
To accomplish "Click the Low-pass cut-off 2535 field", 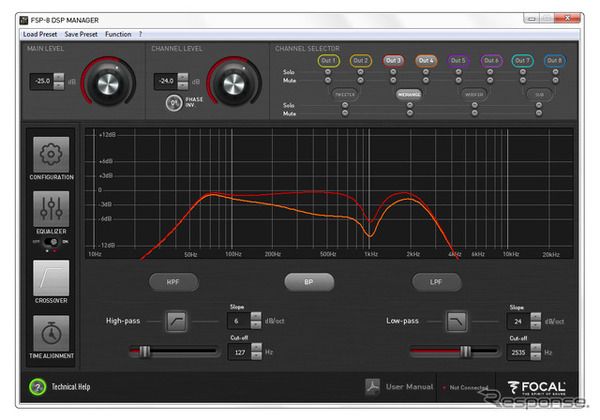I will [x=518, y=352].
